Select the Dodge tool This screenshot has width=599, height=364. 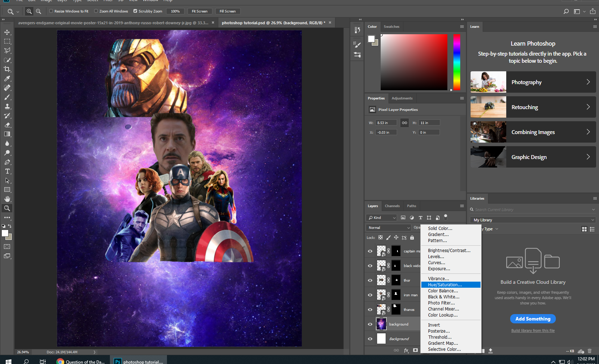pyautogui.click(x=7, y=153)
